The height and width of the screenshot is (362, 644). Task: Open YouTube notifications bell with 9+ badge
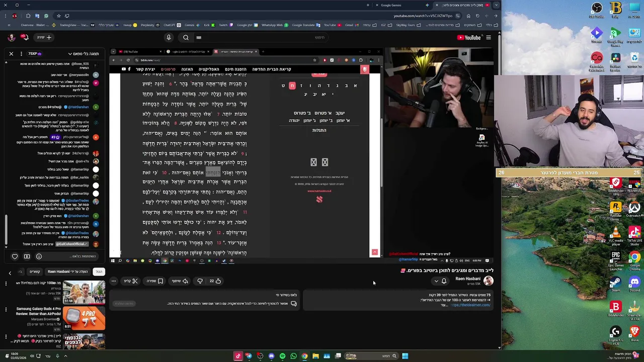(24, 37)
